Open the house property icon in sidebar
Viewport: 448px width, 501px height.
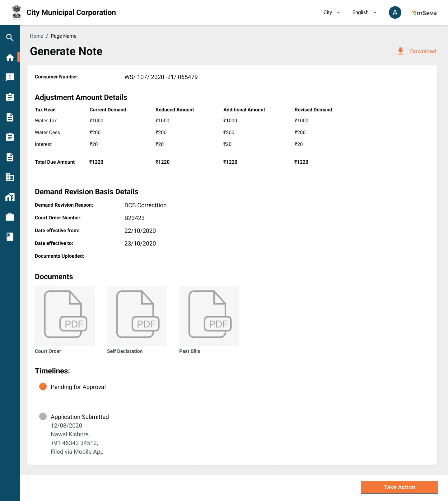click(x=10, y=197)
